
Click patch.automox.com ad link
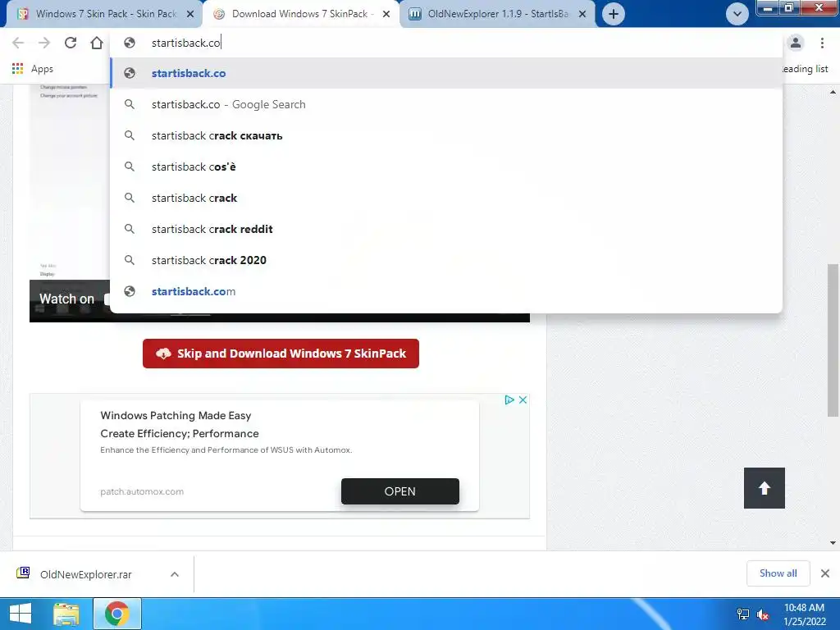tap(142, 491)
